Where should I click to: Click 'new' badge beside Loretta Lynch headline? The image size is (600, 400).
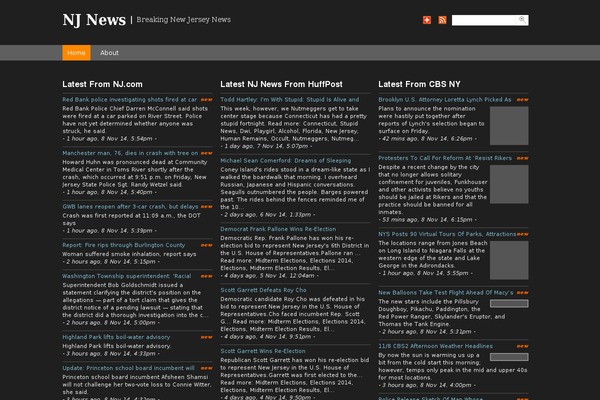point(522,100)
